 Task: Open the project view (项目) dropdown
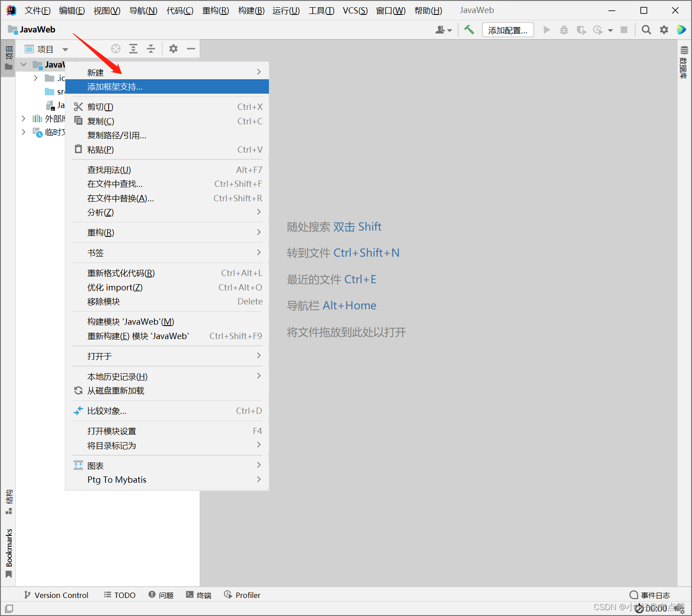click(47, 49)
